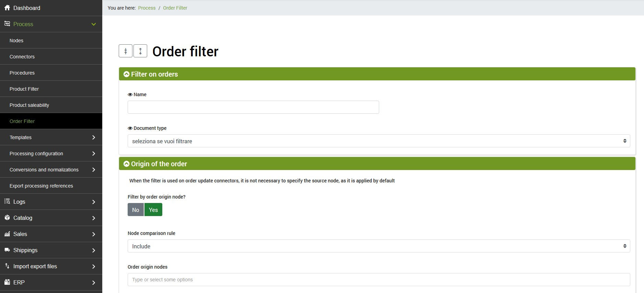Click the Order origin nodes field
This screenshot has width=644, height=293.
(378, 280)
